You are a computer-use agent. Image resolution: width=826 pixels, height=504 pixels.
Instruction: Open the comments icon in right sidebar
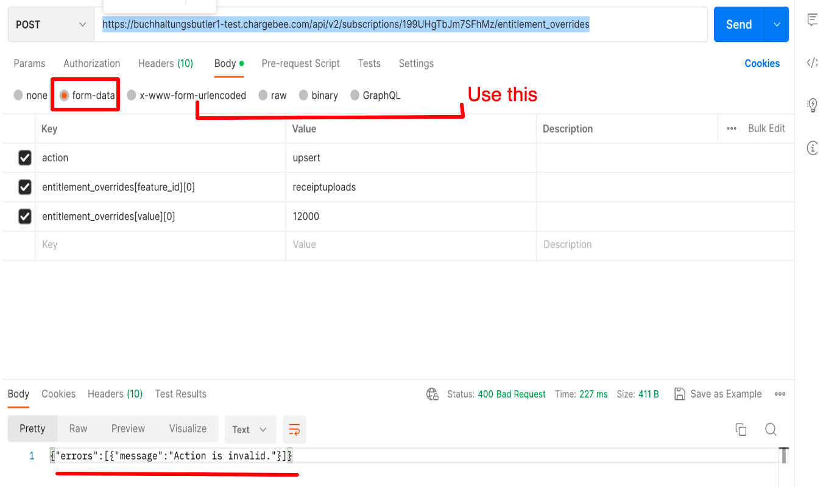[x=813, y=20]
